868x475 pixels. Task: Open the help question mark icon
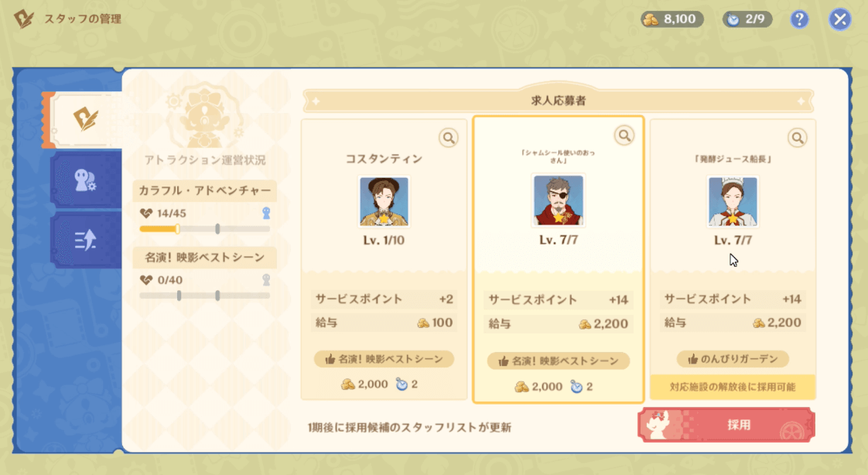click(799, 19)
